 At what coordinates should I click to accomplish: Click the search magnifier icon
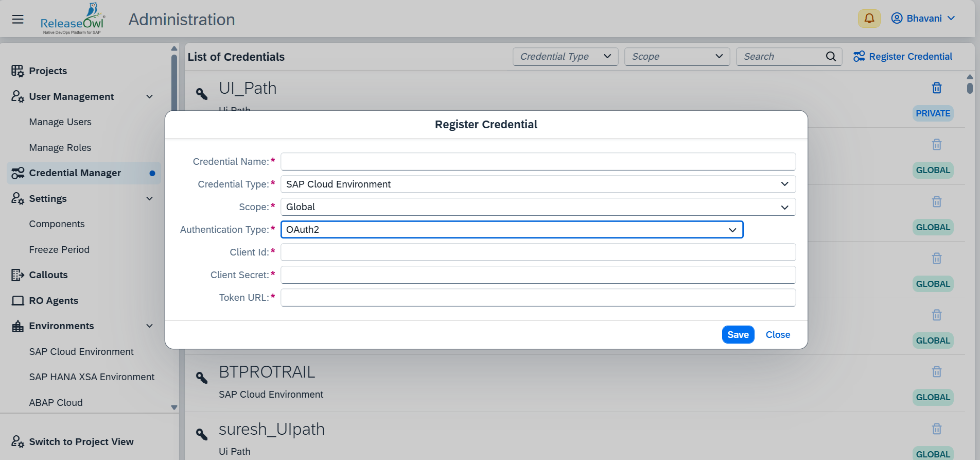(831, 57)
